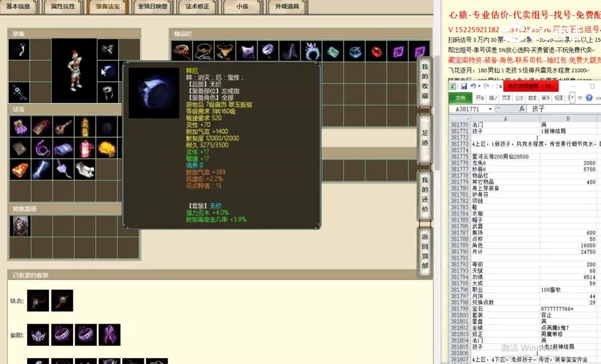Click the blue lightning bone treasure
Viewport: 601px width, 364px height.
(x=41, y=169)
